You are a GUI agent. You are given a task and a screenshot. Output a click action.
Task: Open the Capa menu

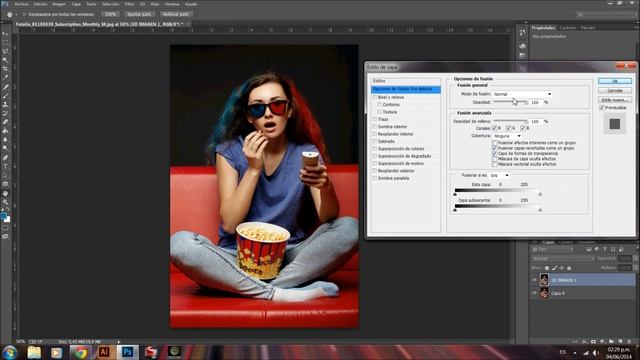pyautogui.click(x=76, y=4)
